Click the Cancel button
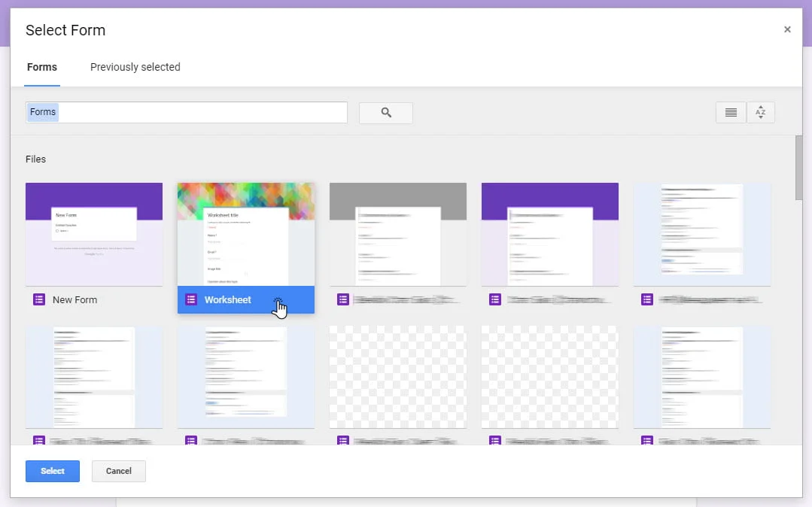 point(119,471)
